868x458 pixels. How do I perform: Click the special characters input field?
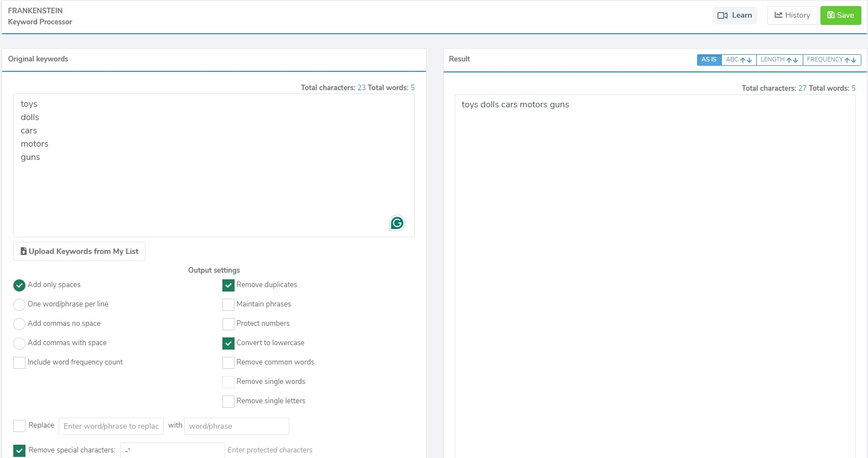pyautogui.click(x=173, y=450)
